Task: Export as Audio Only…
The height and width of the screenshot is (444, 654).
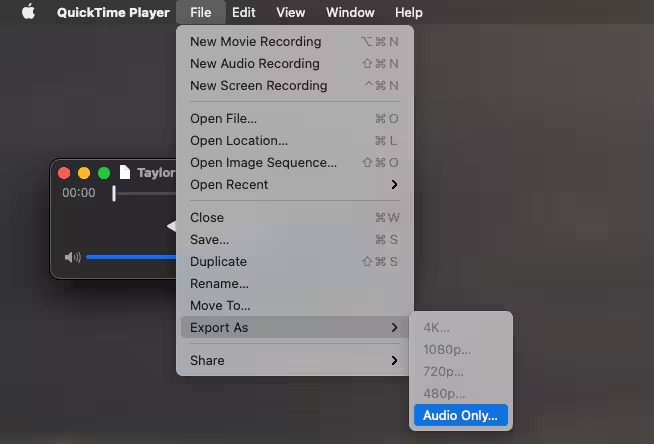Action: (x=461, y=415)
